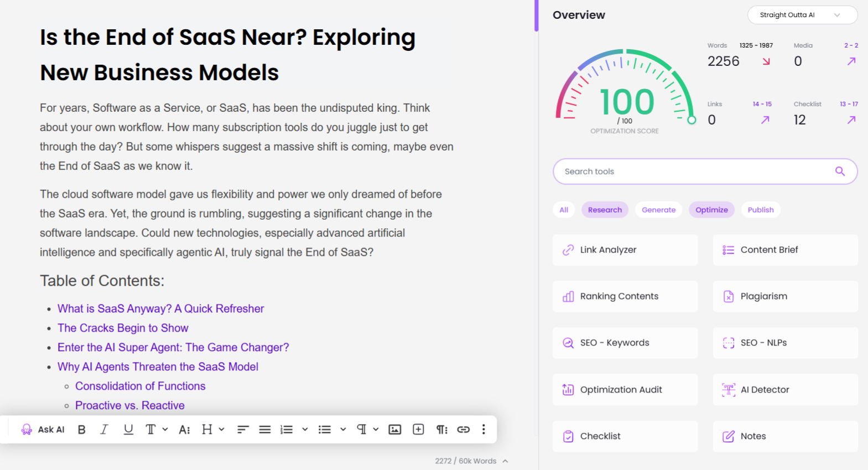Click the Words value 2256
Viewport: 868px width, 470px height.
[724, 61]
